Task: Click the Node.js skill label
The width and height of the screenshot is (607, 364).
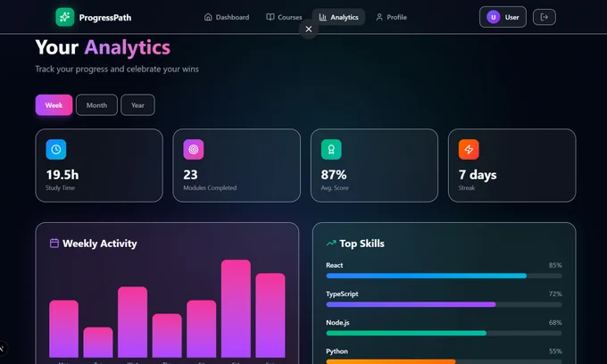Action: pos(337,323)
